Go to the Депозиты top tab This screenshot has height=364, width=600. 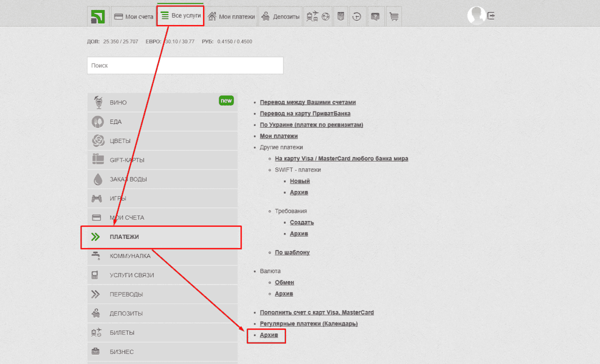pos(280,16)
